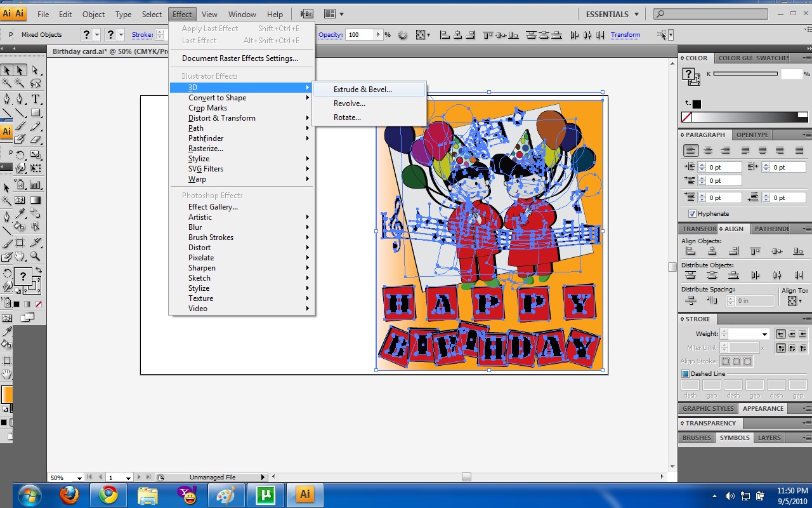Screen dimensions: 812x508
Task: Apply Vertical Distribute Center in Distribute Objects
Action: tap(712, 274)
